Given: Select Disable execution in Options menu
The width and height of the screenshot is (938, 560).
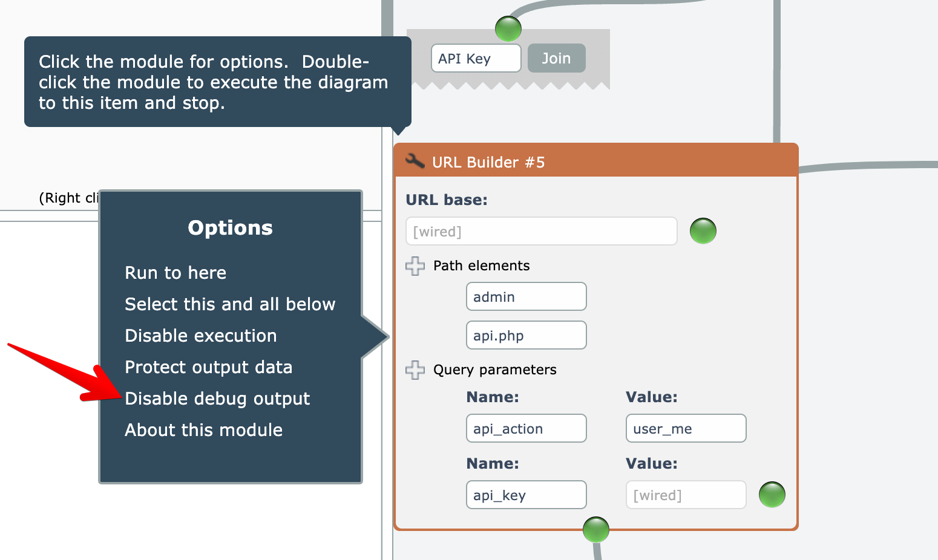Looking at the screenshot, I should pyautogui.click(x=201, y=336).
